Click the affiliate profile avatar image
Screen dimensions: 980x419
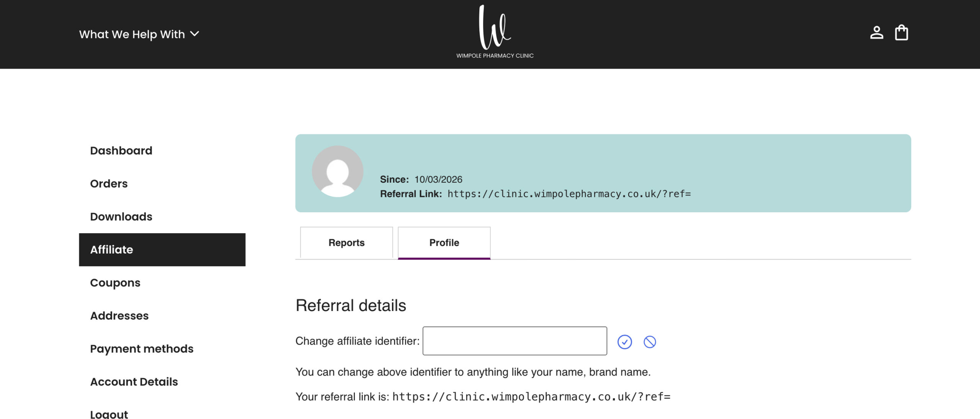click(337, 171)
